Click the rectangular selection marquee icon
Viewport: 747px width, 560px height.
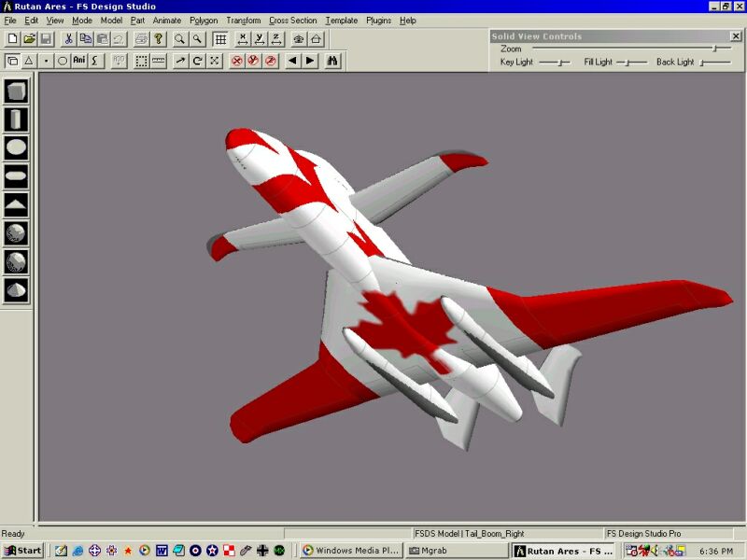[x=141, y=61]
